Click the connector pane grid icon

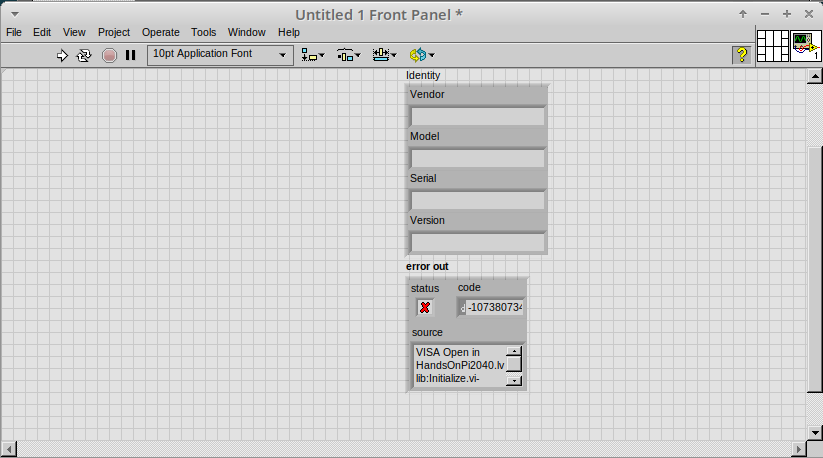click(773, 46)
